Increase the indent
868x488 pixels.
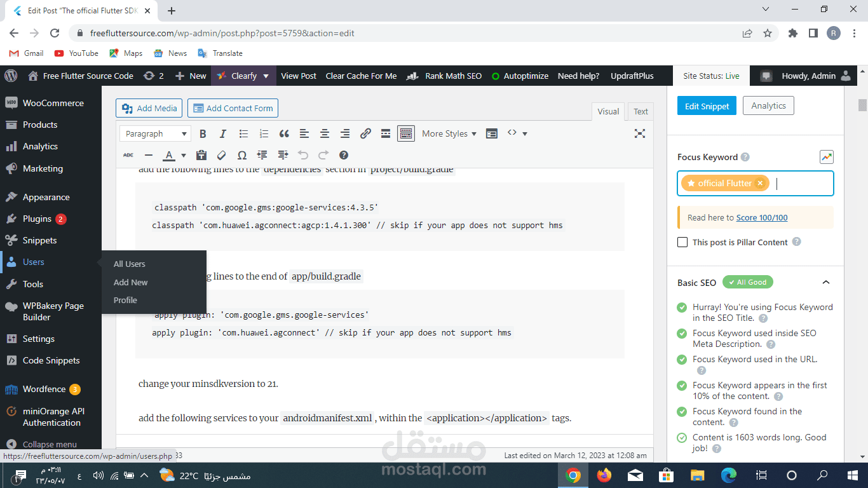[283, 155]
